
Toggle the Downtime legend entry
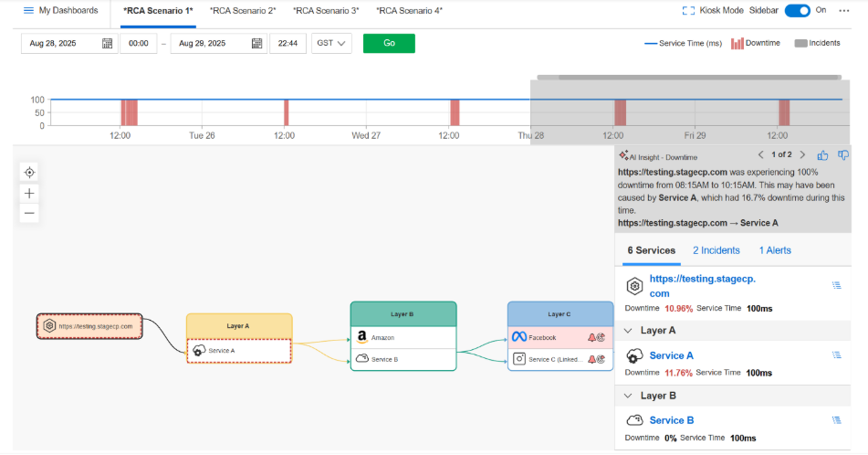click(756, 43)
